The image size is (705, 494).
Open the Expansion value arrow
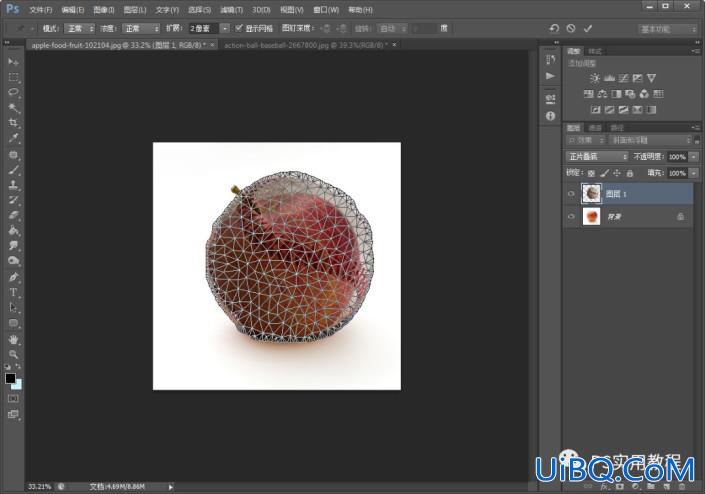click(x=224, y=28)
